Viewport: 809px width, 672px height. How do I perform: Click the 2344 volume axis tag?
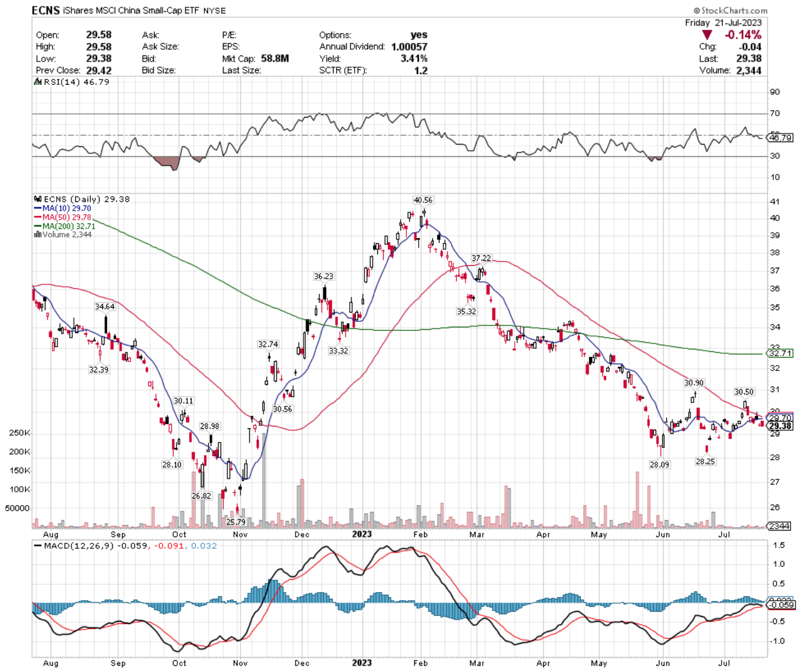(x=780, y=526)
